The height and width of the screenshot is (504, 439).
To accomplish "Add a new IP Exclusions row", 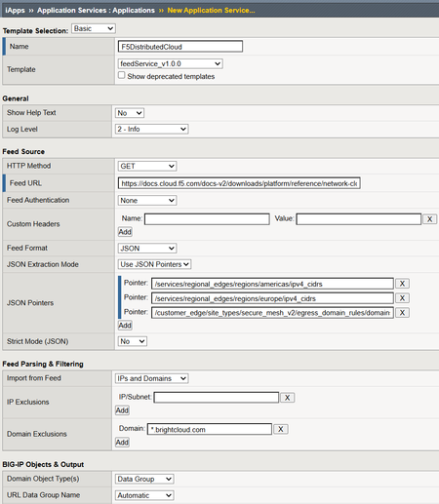I will coord(122,410).
